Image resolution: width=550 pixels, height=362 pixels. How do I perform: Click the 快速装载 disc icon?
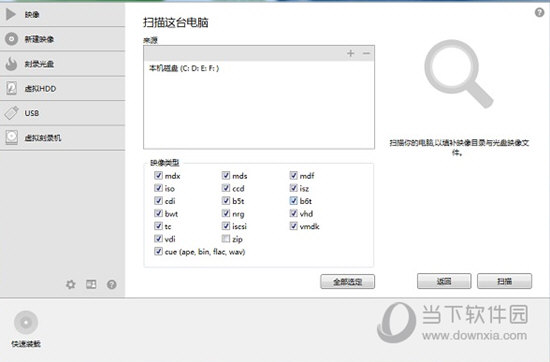(x=26, y=322)
